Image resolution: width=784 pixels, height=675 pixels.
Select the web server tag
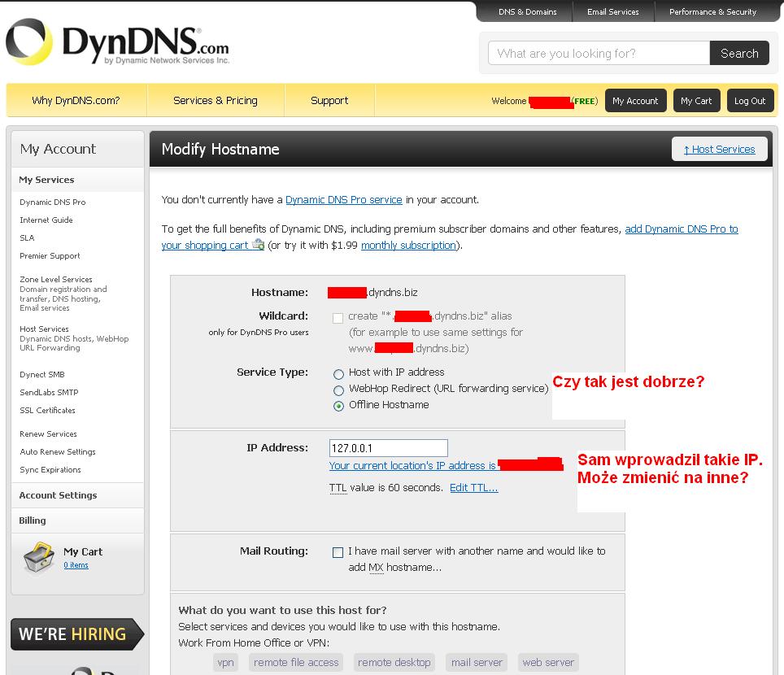pyautogui.click(x=548, y=663)
